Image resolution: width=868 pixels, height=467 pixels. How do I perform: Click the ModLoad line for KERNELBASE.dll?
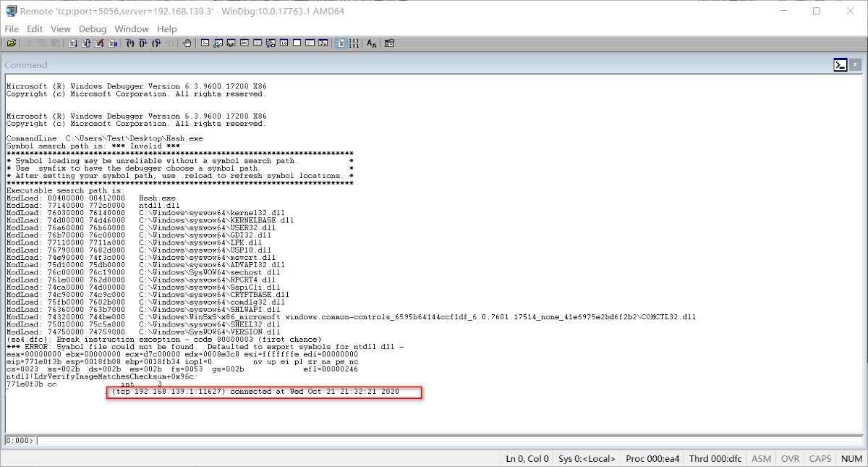coord(150,220)
